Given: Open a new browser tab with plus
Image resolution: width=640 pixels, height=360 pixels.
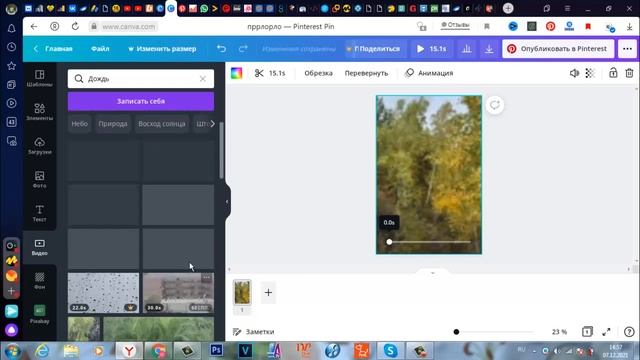Looking at the screenshot, I should click(x=508, y=8).
